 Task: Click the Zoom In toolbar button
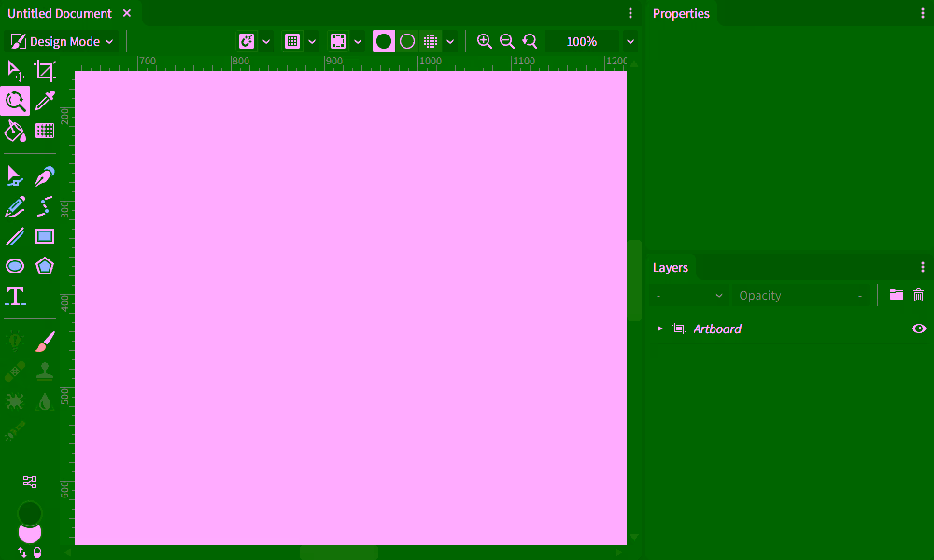484,41
